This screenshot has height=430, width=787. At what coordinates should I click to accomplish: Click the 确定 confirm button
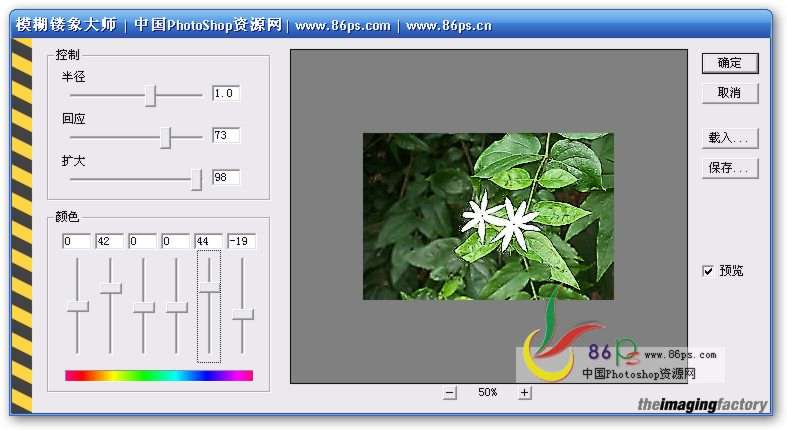coord(730,63)
